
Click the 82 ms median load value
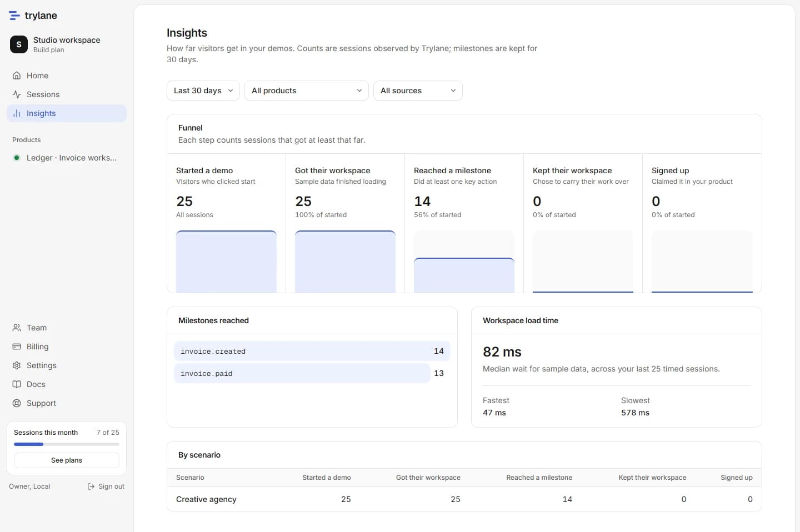pyautogui.click(x=502, y=352)
